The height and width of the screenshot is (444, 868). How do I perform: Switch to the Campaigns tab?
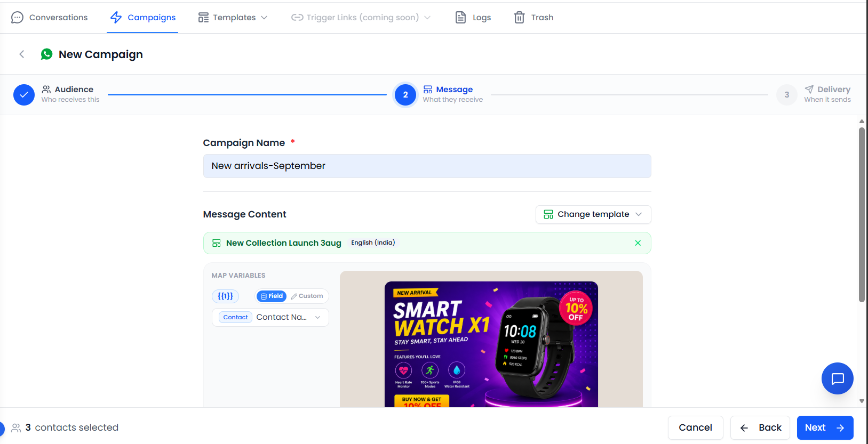point(142,18)
